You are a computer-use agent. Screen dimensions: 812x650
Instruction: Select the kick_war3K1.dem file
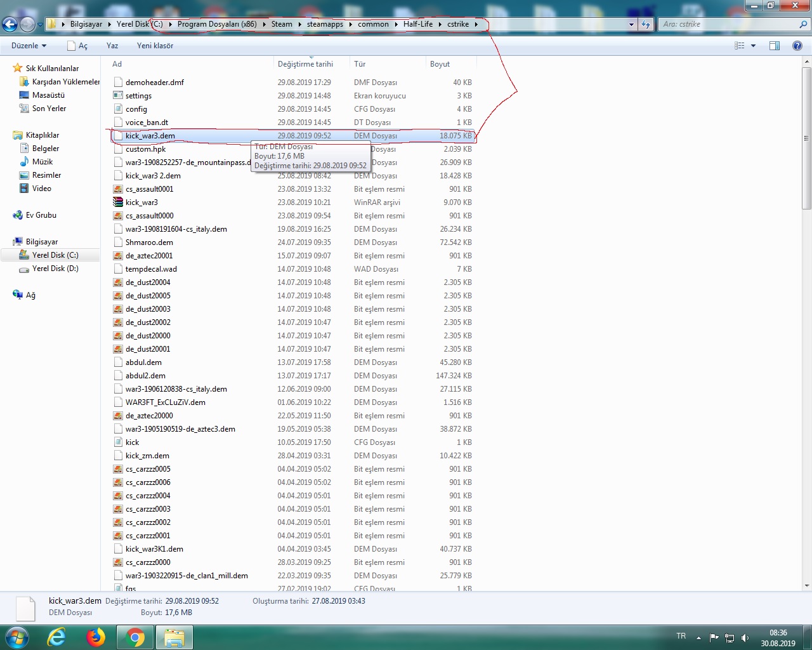[x=154, y=549]
